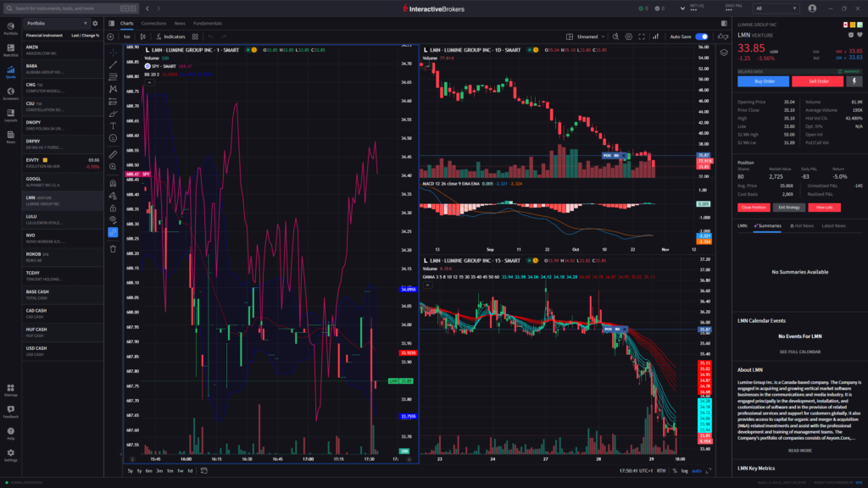Image resolution: width=868 pixels, height=488 pixels.
Task: Select the trend line drawing tool
Action: click(x=113, y=64)
